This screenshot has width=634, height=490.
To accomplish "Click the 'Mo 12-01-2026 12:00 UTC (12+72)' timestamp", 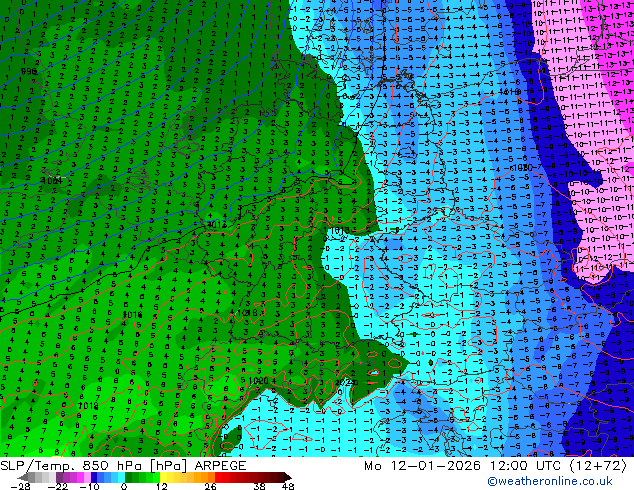I will pos(495,465).
